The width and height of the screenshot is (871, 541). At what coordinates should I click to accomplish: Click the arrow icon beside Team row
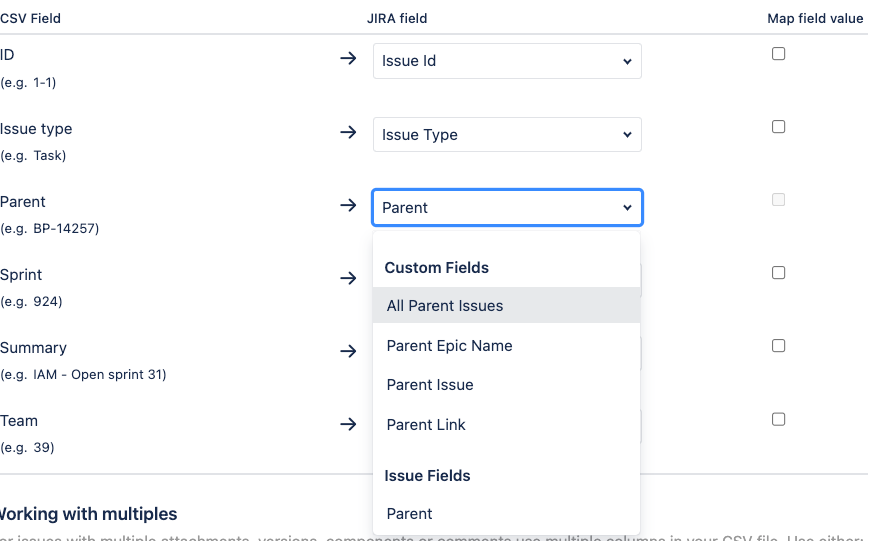348,424
